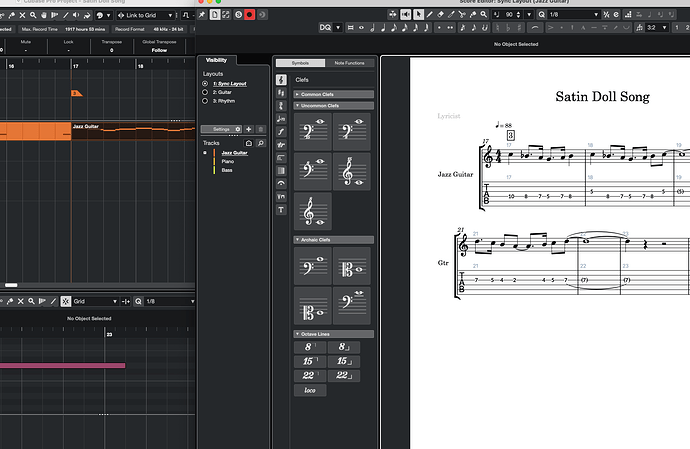Open the Visibility tab

(217, 61)
